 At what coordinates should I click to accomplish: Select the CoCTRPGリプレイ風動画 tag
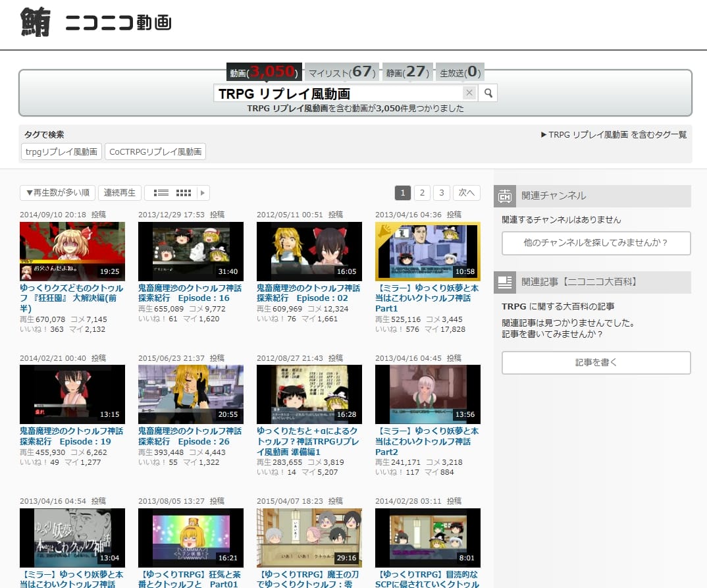coord(155,152)
